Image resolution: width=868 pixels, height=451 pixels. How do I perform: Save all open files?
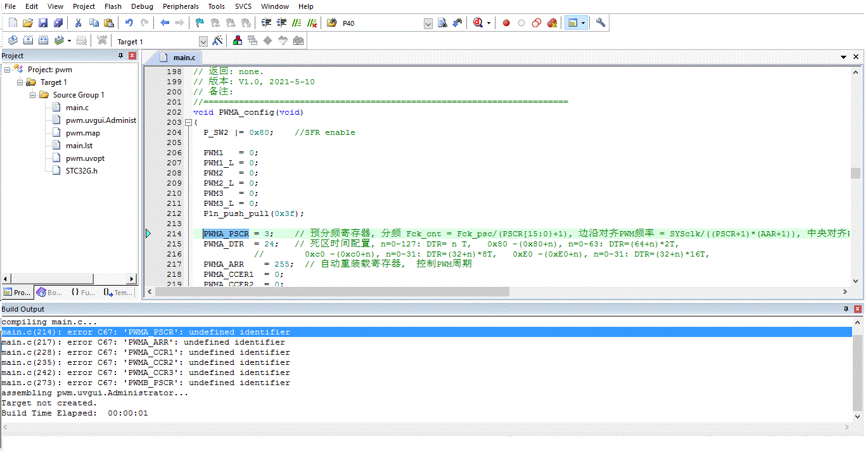58,23
